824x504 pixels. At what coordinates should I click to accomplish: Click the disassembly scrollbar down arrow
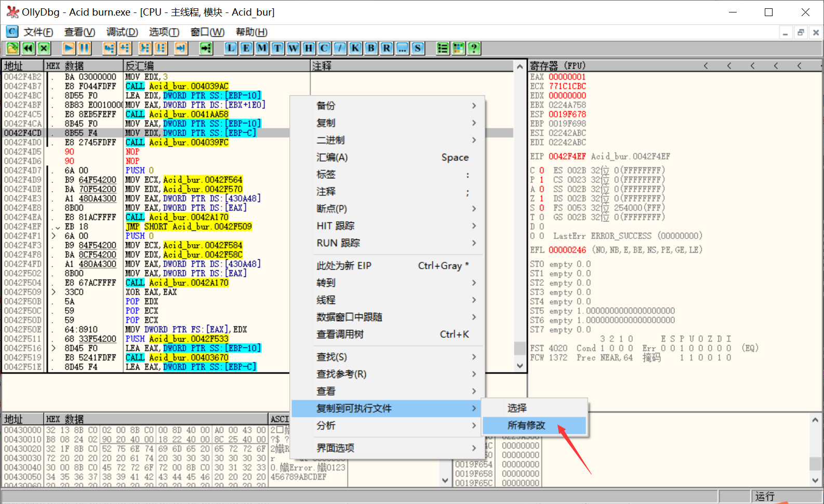pyautogui.click(x=520, y=366)
